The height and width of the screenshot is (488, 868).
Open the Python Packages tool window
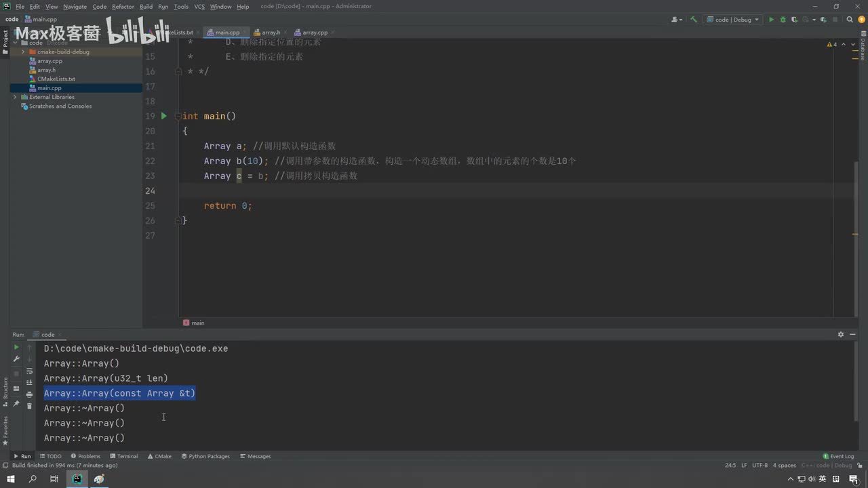click(x=205, y=456)
